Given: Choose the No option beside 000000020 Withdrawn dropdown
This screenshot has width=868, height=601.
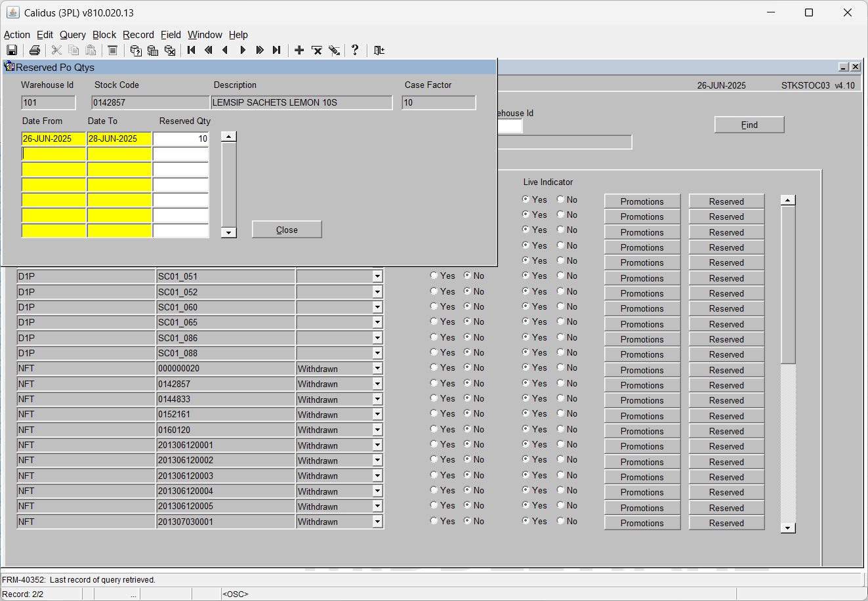Looking at the screenshot, I should tap(468, 367).
